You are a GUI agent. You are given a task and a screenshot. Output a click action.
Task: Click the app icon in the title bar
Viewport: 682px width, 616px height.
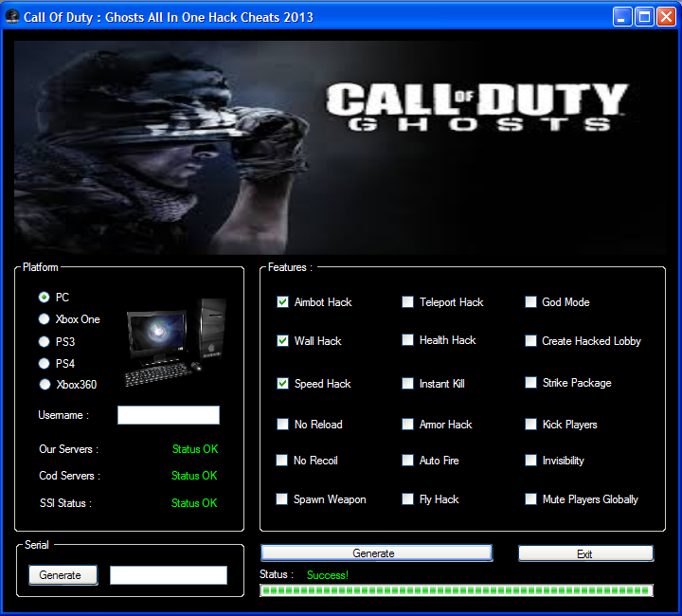pos(11,16)
